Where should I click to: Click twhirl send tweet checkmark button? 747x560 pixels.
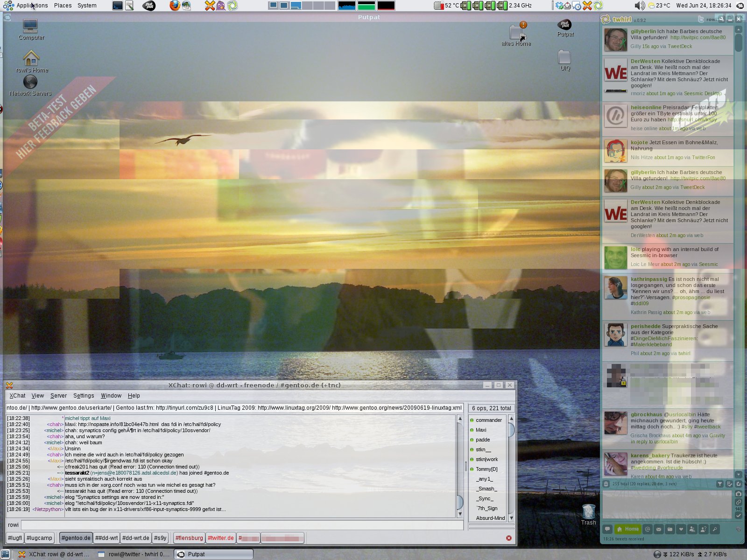point(739,515)
